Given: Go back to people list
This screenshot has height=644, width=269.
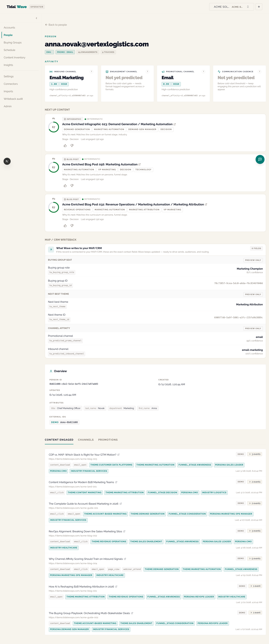Looking at the screenshot, I should click(x=56, y=25).
